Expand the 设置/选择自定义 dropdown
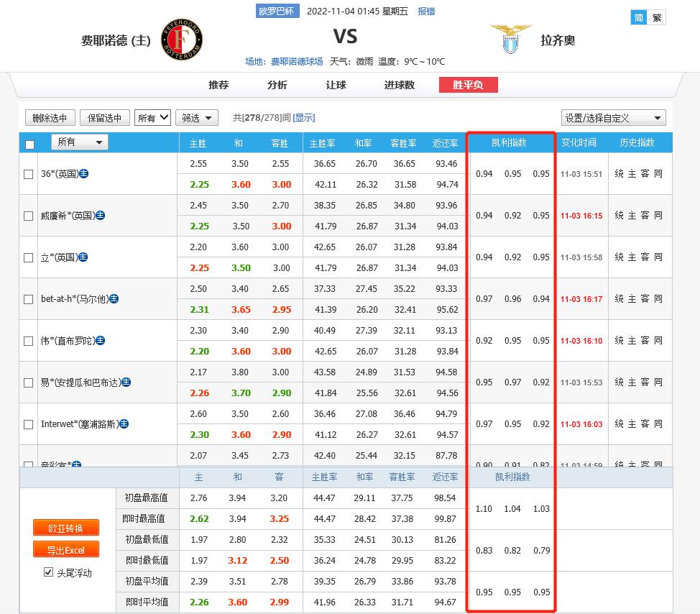 [614, 117]
